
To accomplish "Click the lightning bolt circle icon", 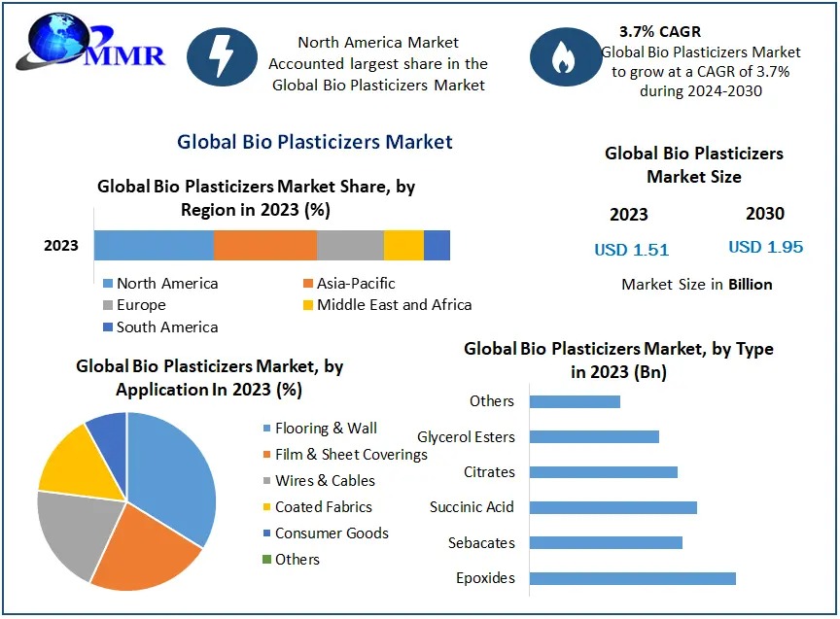I will point(222,59).
